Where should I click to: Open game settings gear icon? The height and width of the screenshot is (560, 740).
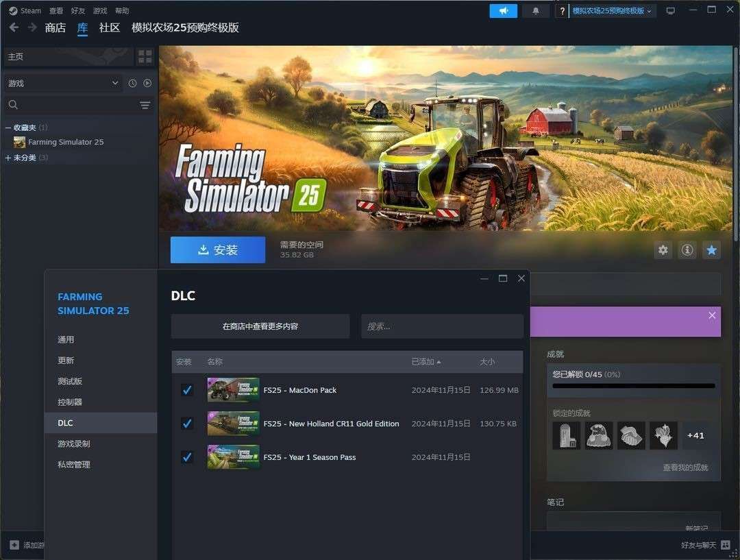point(663,249)
